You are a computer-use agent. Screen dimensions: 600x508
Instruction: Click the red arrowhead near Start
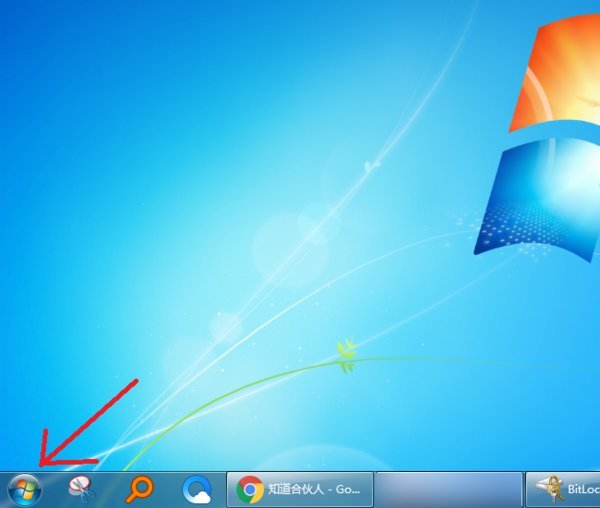44,460
